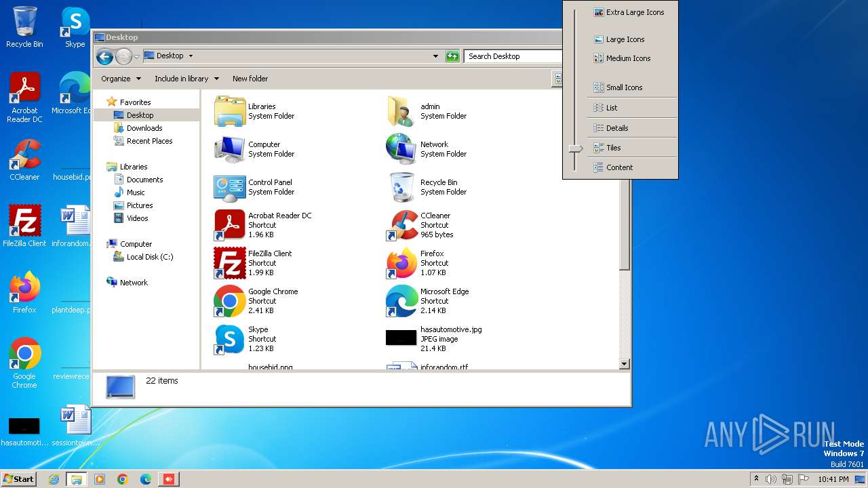Screen dimensions: 868x488
Task: Open address bar history dropdown
Action: pyautogui.click(x=435, y=56)
